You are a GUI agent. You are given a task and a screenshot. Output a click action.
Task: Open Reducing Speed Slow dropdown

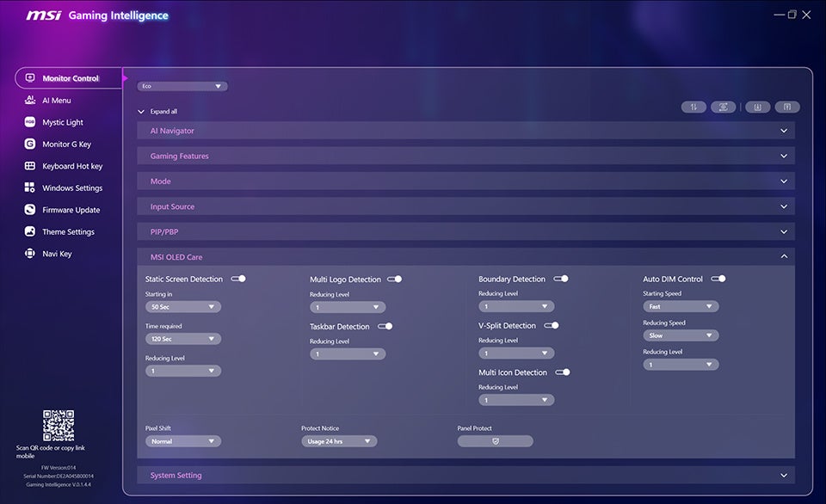pos(681,335)
